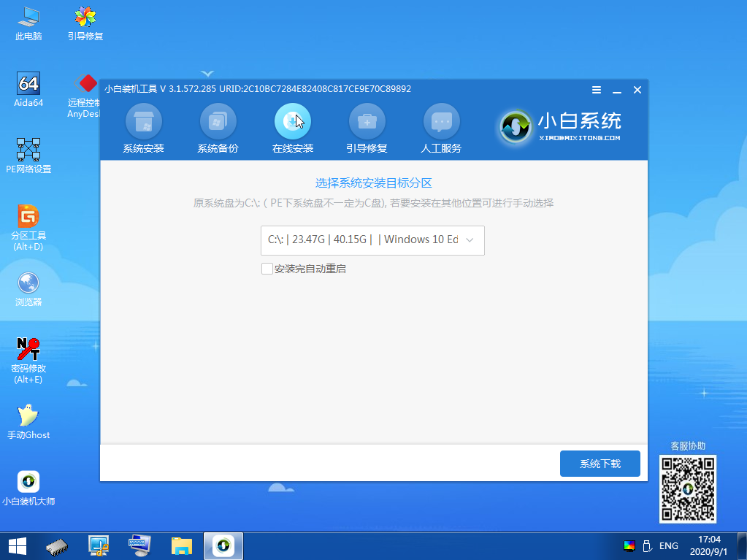Open the hamburger menu in the titlebar
747x560 pixels.
[596, 89]
